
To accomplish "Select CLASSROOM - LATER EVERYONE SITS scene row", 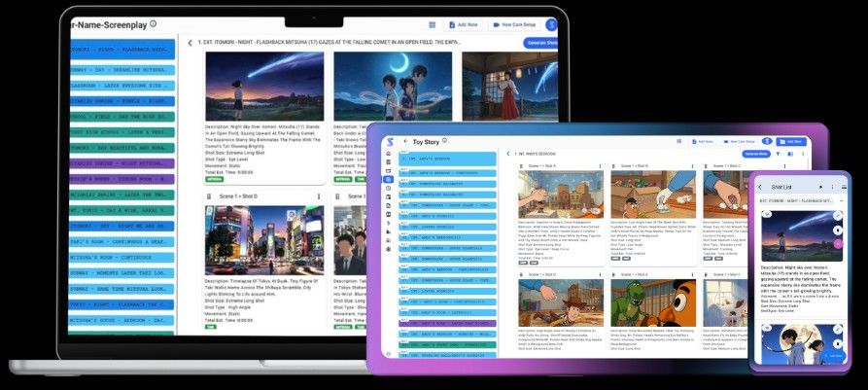I will click(122, 86).
